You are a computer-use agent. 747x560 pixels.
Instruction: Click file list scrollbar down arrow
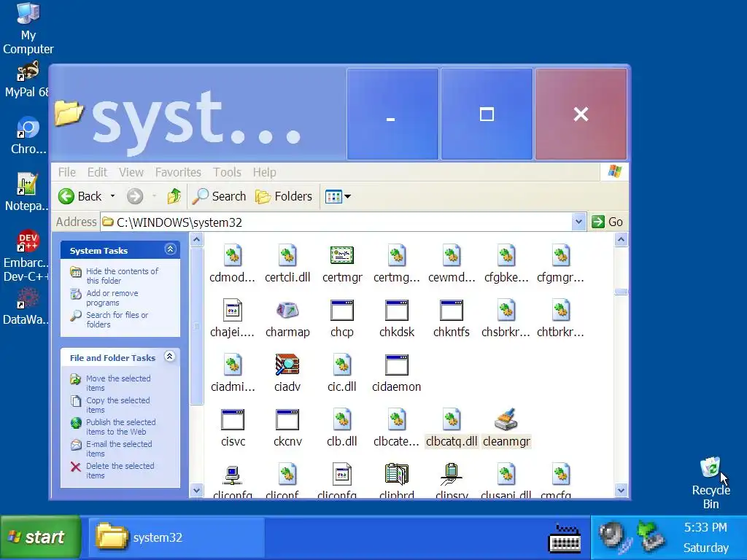[621, 490]
